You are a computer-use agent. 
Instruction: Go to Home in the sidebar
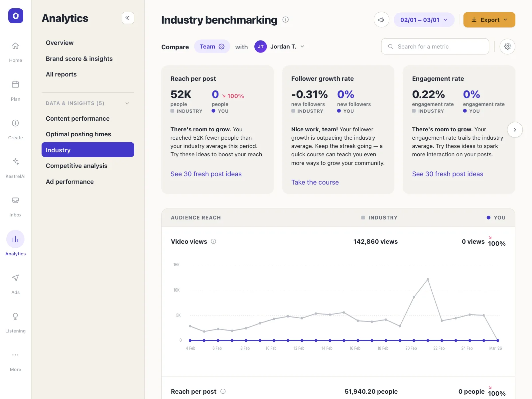(x=16, y=52)
